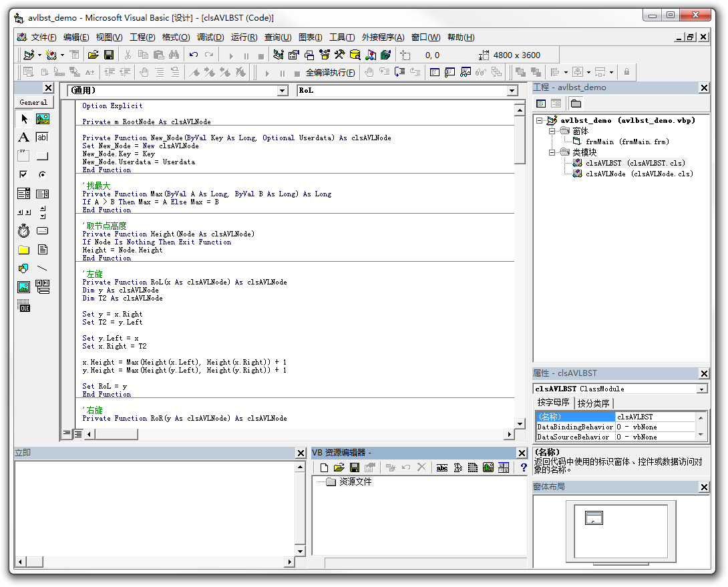This screenshot has width=728, height=587.
Task: Click the help question mark in Resource Editor
Action: (x=523, y=467)
